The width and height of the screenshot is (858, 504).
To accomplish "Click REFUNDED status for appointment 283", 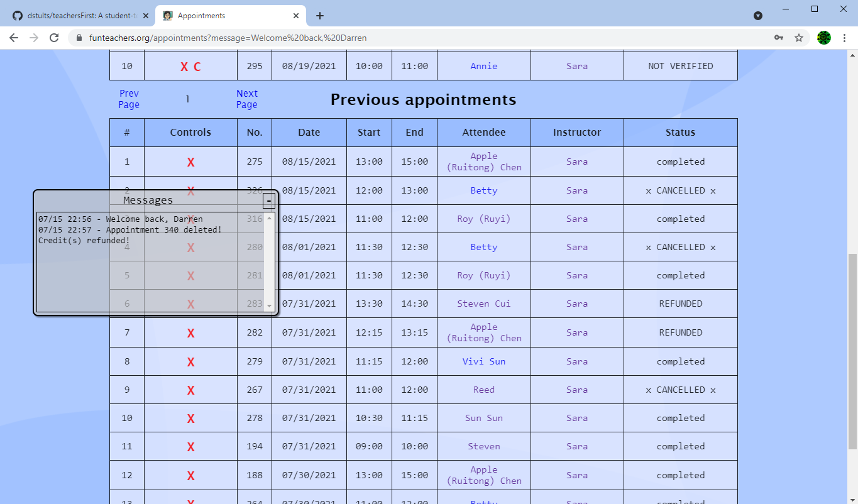I will point(681,304).
